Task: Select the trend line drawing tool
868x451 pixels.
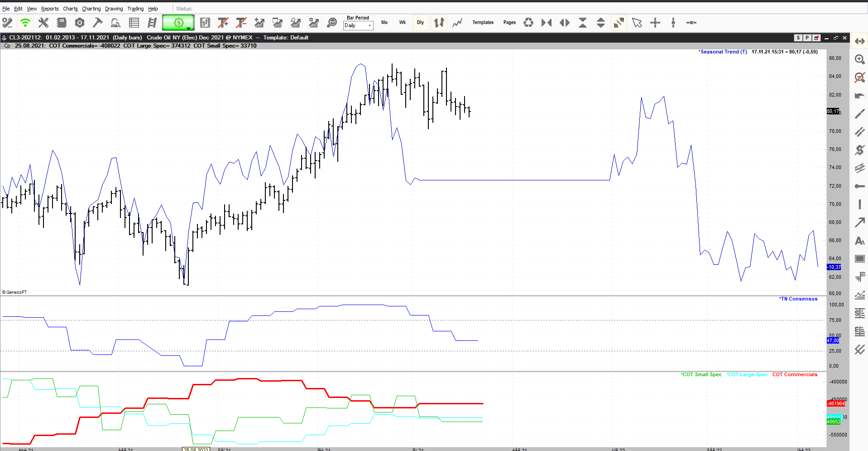Action: [859, 114]
